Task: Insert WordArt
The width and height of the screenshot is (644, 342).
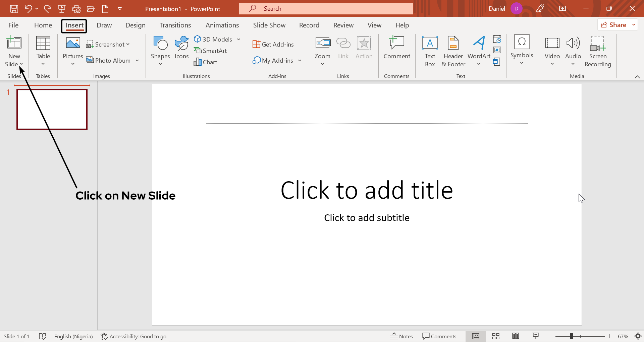Action: click(x=479, y=50)
